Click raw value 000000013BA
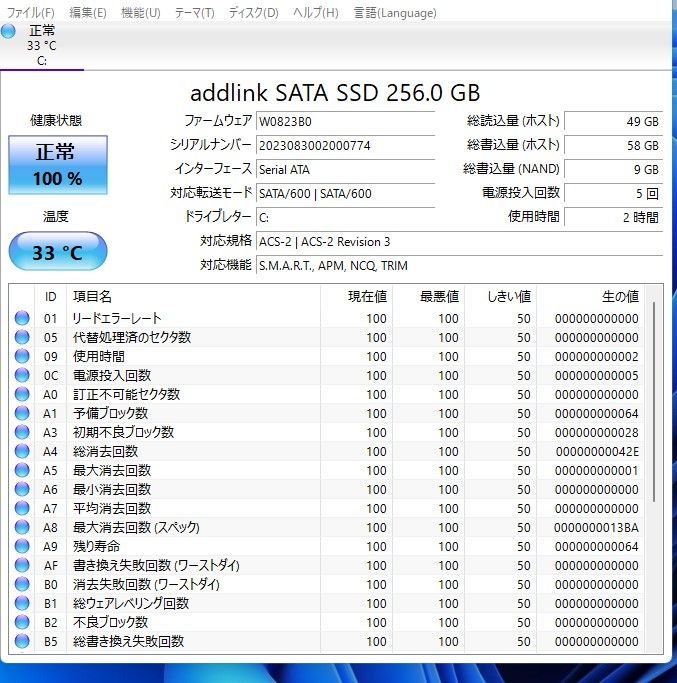677x683 pixels. pos(596,527)
